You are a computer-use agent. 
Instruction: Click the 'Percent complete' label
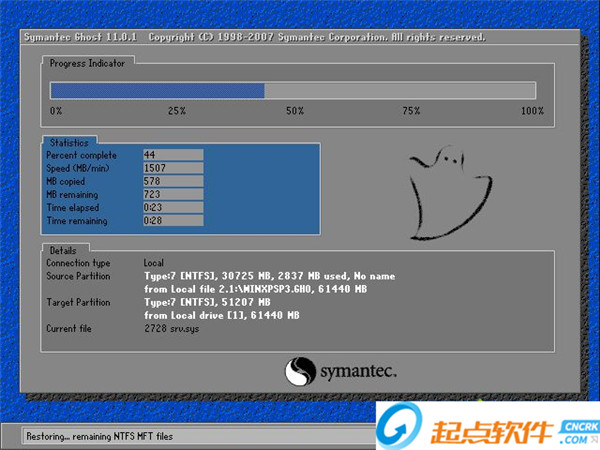pos(82,155)
